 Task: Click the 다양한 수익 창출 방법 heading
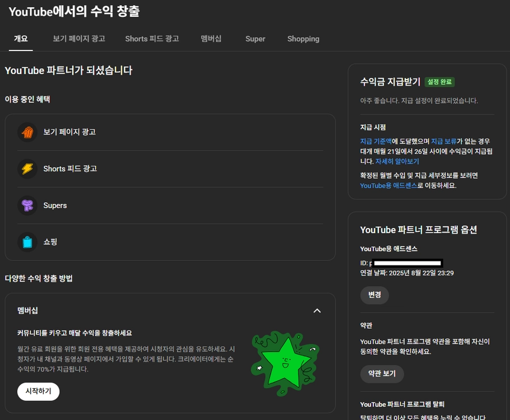coord(39,278)
